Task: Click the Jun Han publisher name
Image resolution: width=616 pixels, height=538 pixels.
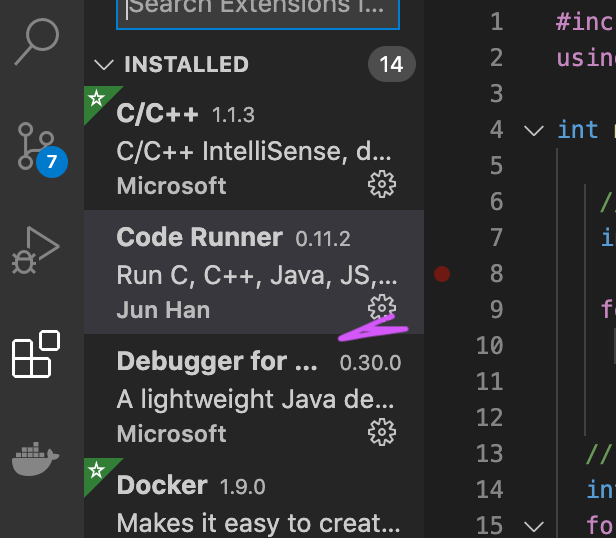Action: 163,310
